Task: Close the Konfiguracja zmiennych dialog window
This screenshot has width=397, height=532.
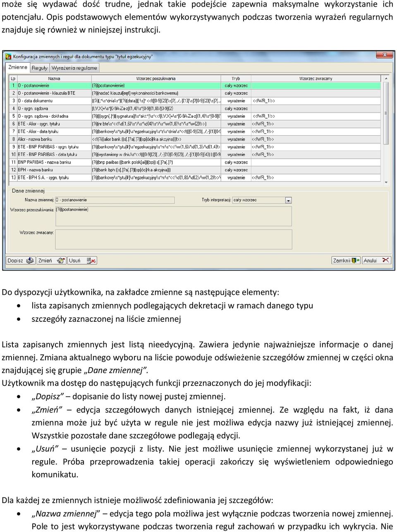Action: (385, 55)
